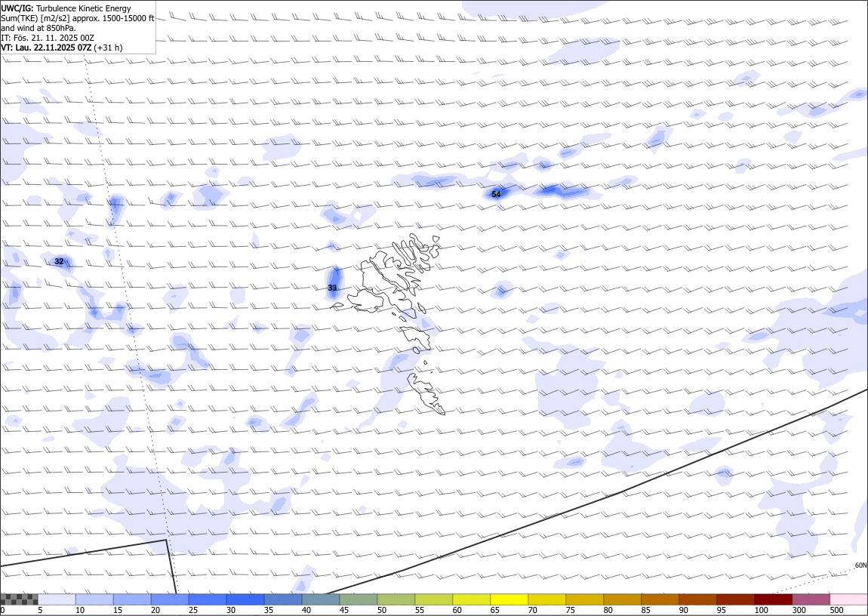Click the legend tick label '45'
The image size is (868, 616).
pos(343,610)
